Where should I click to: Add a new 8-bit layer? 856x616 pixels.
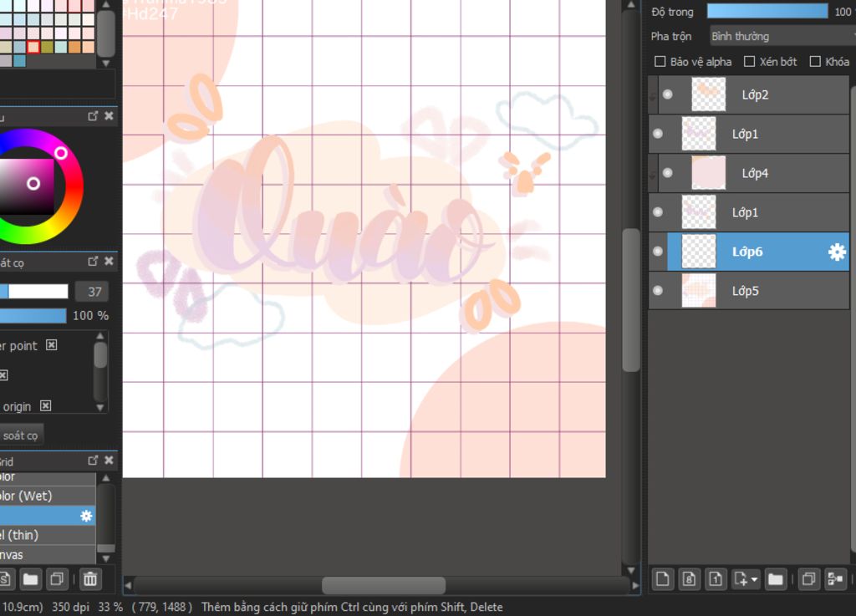pyautogui.click(x=689, y=579)
